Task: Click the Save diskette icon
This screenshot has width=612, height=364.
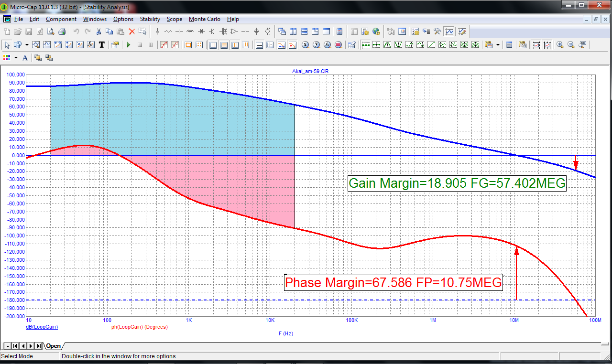Action: click(x=29, y=32)
